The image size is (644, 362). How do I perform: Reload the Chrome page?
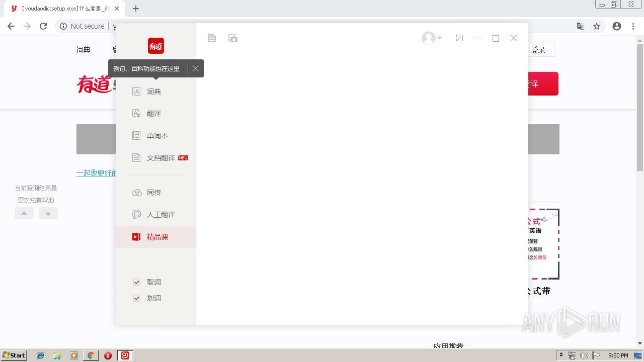pos(43,26)
